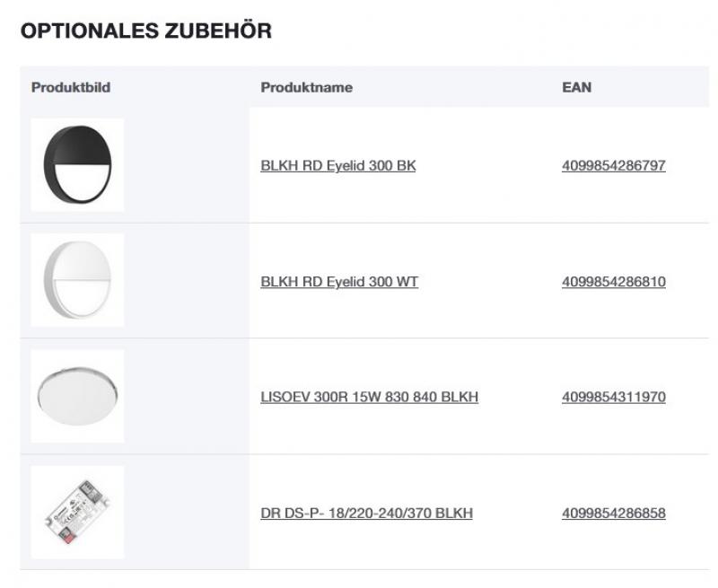The height and width of the screenshot is (588, 718).
Task: Click the Produktname column header
Action: coord(307,87)
